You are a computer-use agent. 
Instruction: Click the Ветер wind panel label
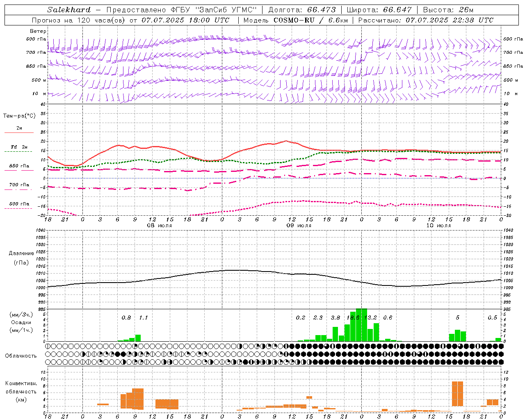(38, 31)
